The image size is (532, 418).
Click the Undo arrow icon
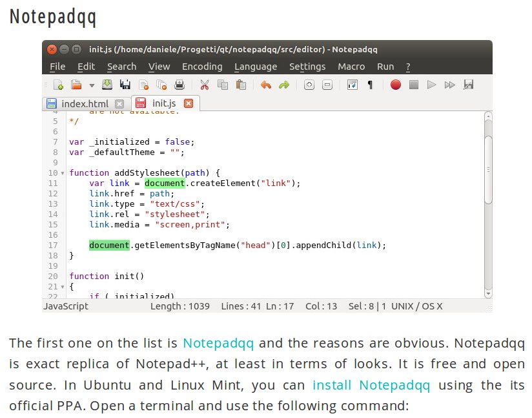[265, 85]
